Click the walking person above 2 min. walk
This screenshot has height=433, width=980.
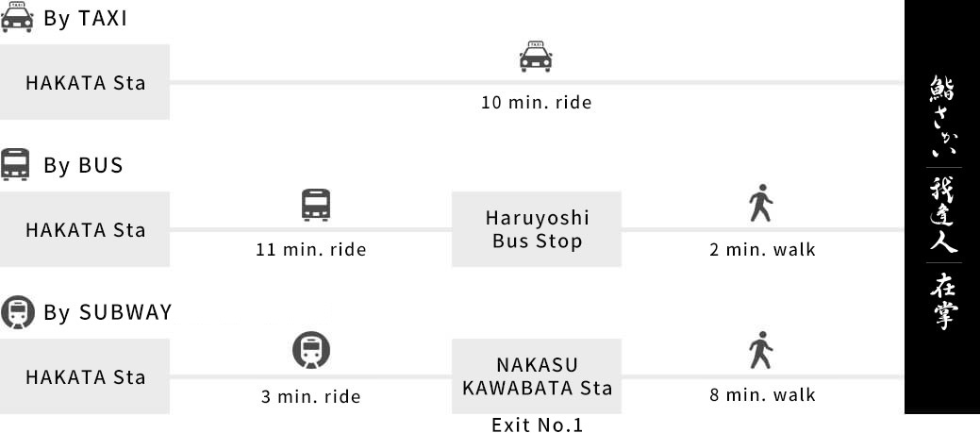760,204
